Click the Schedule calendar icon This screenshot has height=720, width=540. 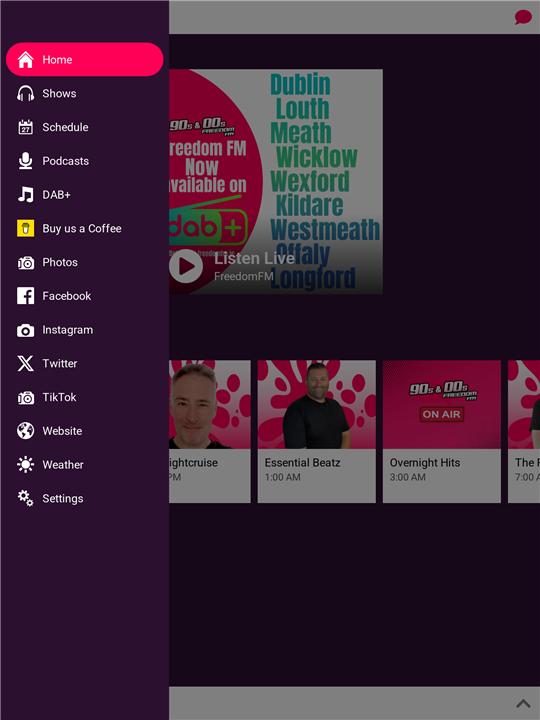(25, 127)
